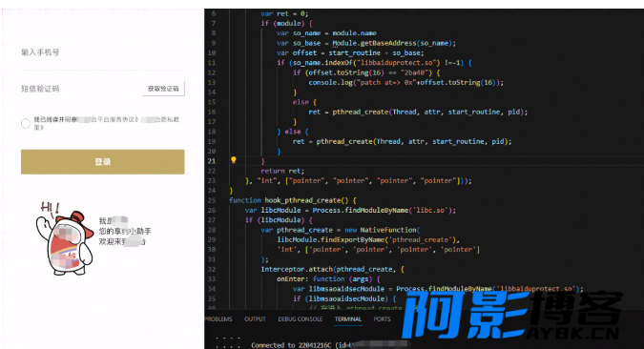Click the "return ret;" code line
644x349 pixels.
coord(282,171)
